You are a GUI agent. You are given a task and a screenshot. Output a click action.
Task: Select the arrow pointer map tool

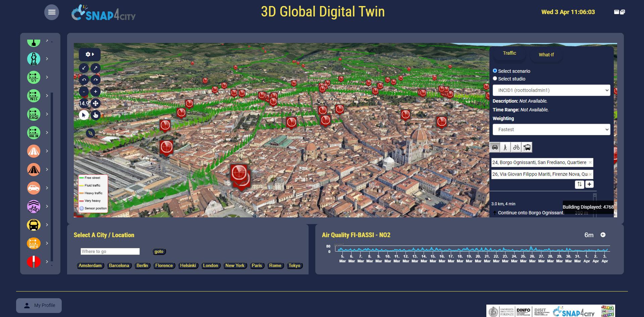(x=84, y=115)
